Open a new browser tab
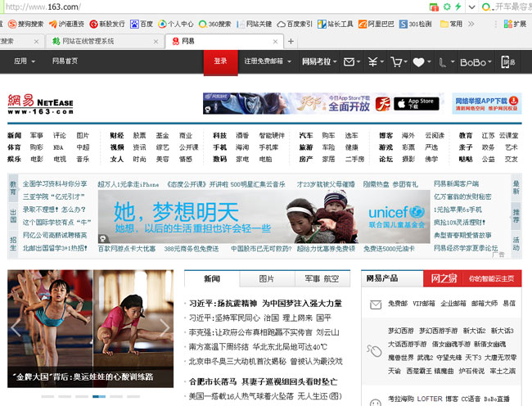The width and height of the screenshot is (532, 406). [291, 42]
